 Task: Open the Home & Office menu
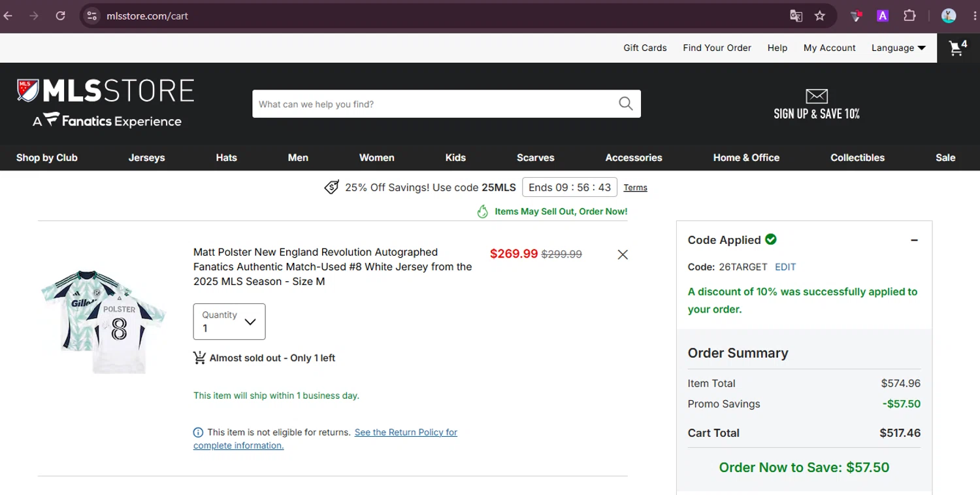click(x=746, y=158)
